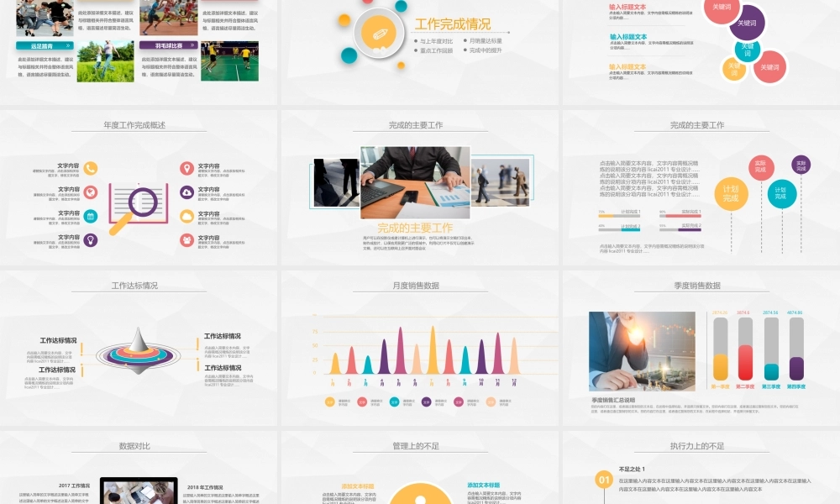Viewport: 840px width, 504px height.
Task: Select the red people group icon
Action: click(186, 239)
